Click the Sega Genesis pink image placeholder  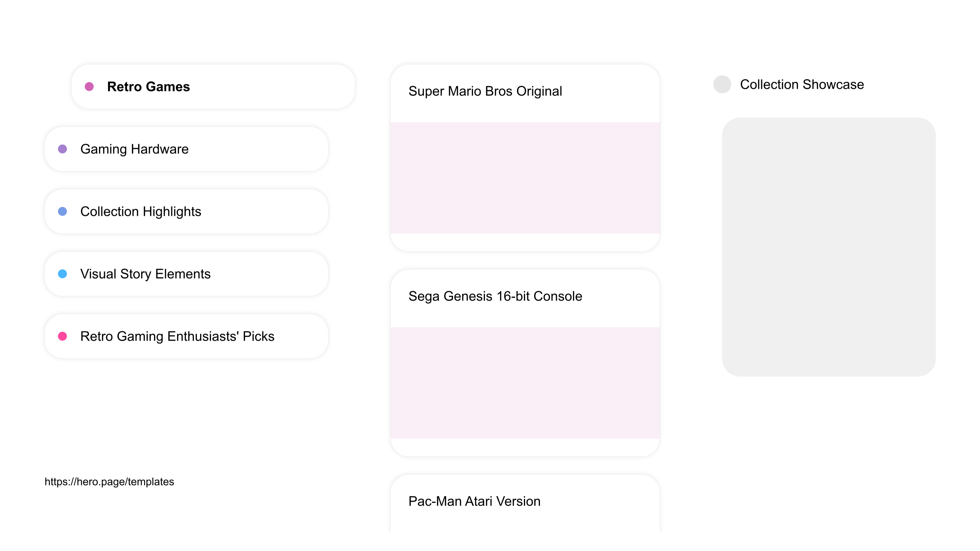[x=525, y=383]
